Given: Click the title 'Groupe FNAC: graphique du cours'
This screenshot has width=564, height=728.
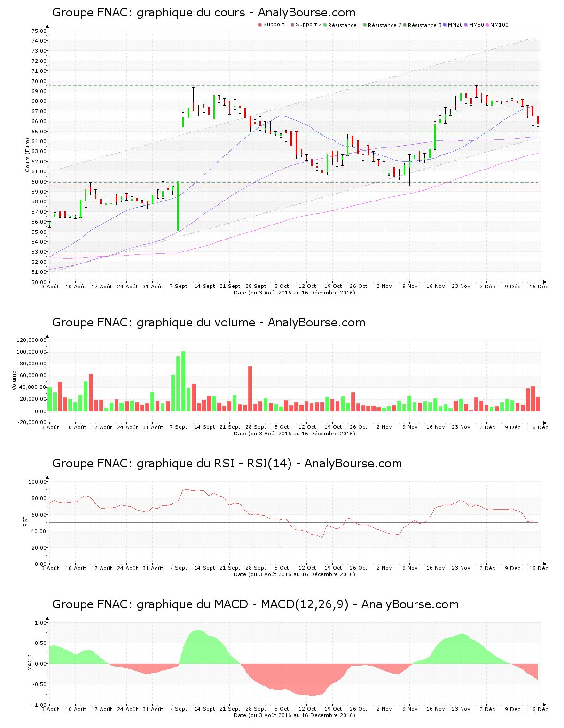Looking at the screenshot, I should pos(149,13).
